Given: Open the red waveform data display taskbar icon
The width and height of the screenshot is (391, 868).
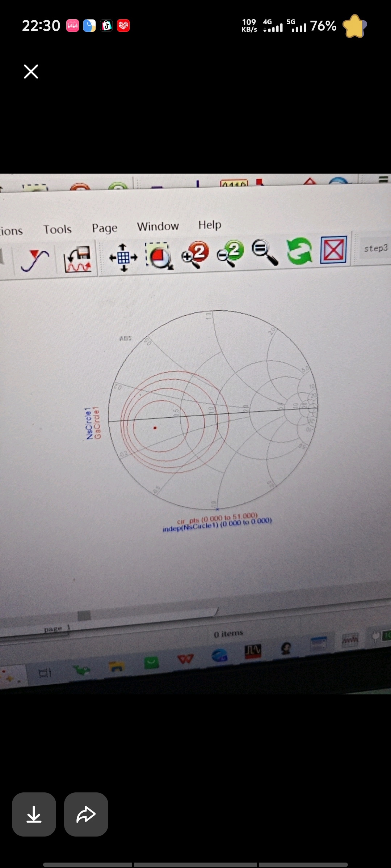Looking at the screenshot, I should point(350,641).
